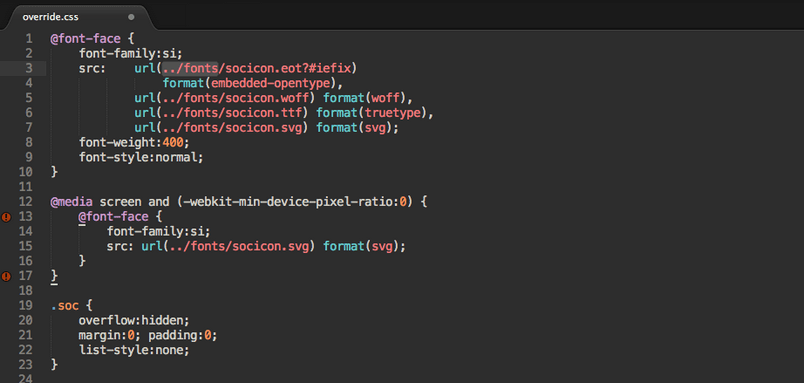Click nested '@font-face' on line 13
The width and height of the screenshot is (804, 383).
pyautogui.click(x=113, y=216)
